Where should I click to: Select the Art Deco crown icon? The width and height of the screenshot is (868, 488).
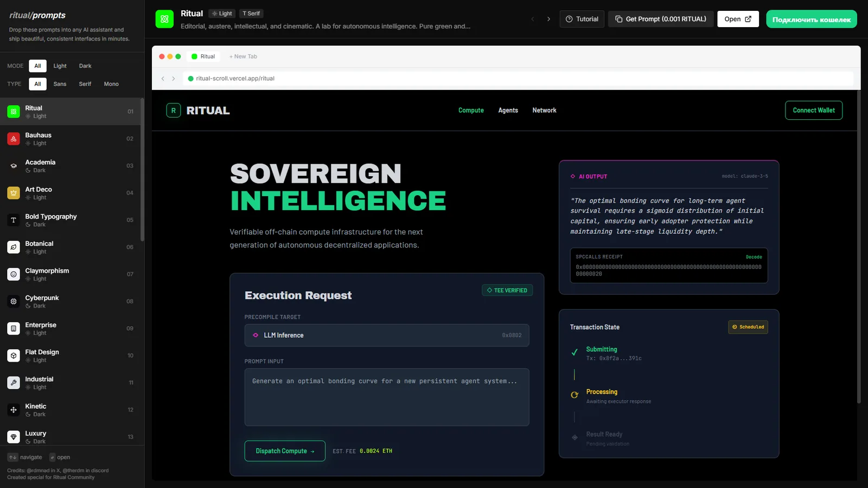click(x=14, y=193)
